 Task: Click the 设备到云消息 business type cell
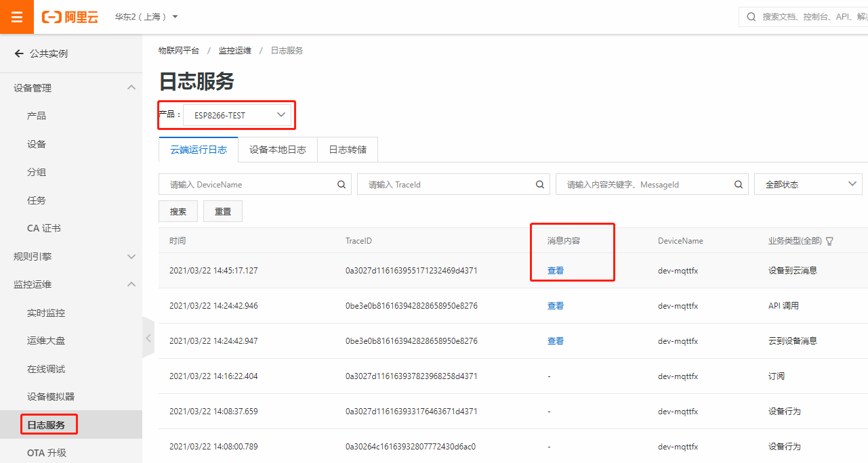[792, 270]
